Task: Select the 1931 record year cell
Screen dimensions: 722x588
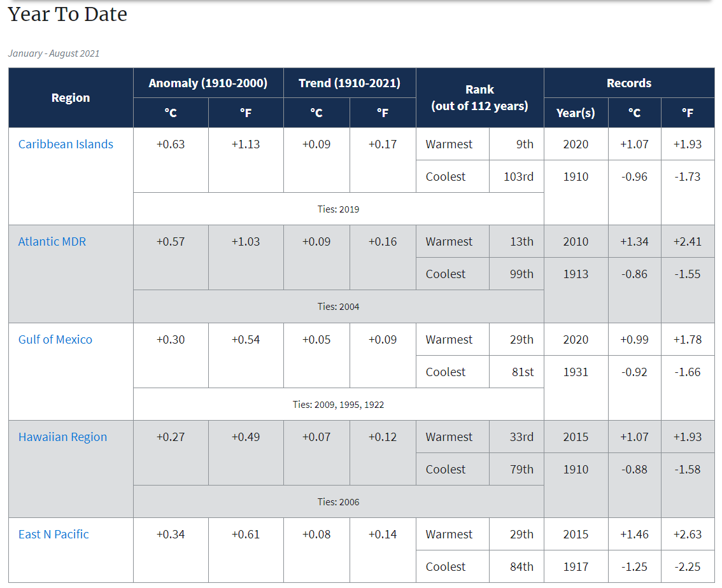Action: (576, 372)
